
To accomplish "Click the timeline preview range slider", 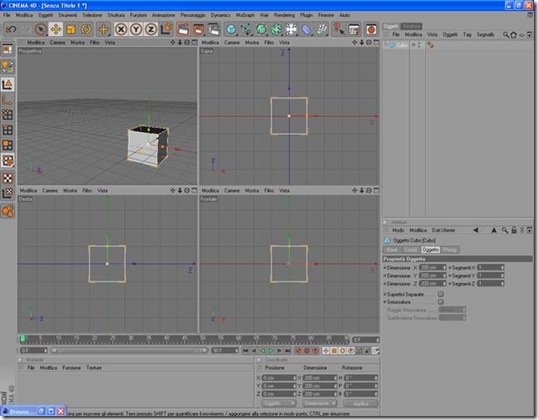I will (x=129, y=351).
